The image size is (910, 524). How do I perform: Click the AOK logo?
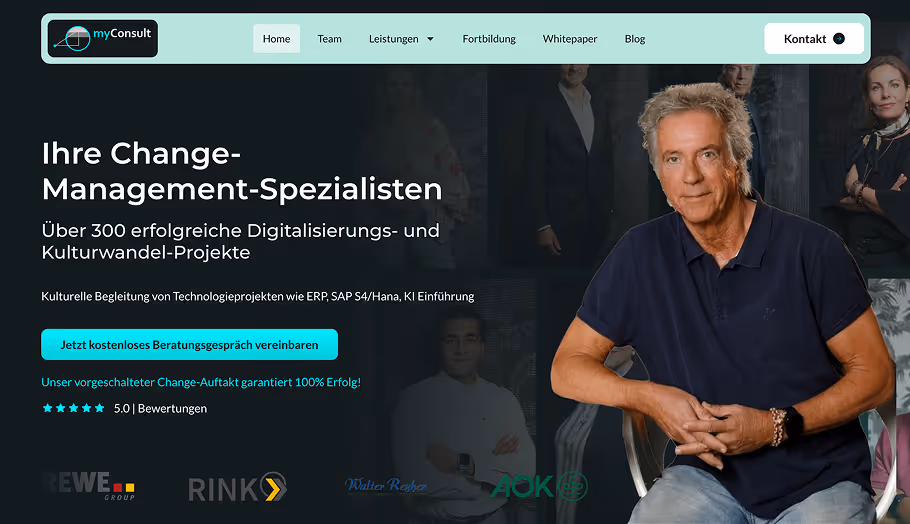point(539,486)
